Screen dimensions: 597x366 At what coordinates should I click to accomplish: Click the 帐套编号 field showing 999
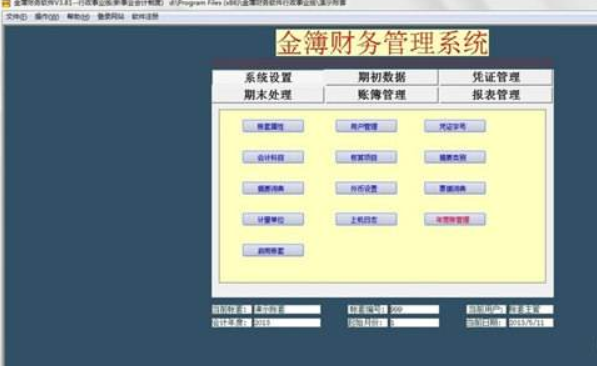coord(414,309)
